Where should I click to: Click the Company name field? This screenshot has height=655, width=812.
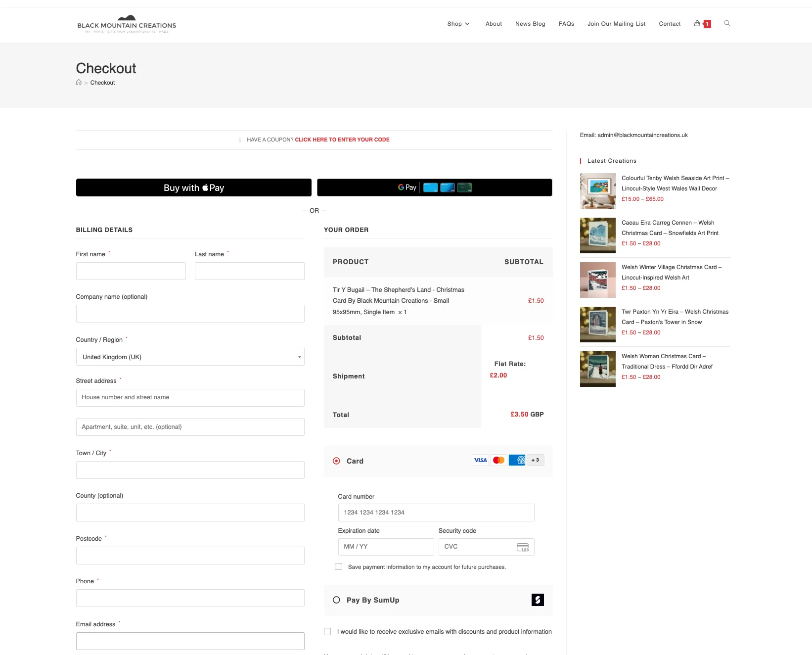point(190,314)
